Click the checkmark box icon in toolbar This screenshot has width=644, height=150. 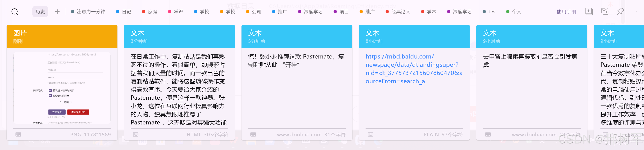[605, 12]
